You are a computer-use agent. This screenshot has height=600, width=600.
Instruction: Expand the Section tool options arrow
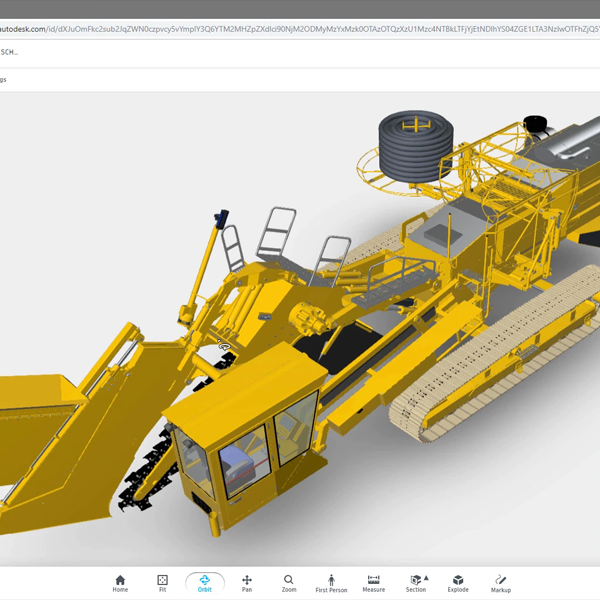426,577
